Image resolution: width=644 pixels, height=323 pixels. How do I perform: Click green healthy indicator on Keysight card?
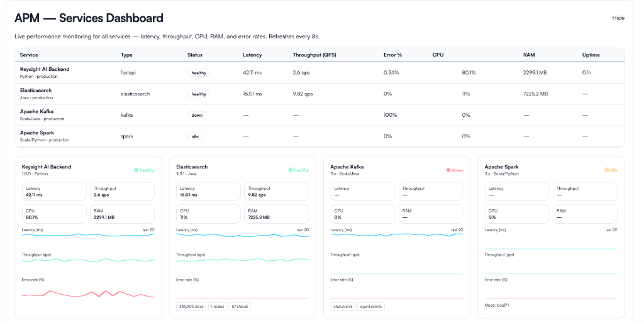[145, 170]
